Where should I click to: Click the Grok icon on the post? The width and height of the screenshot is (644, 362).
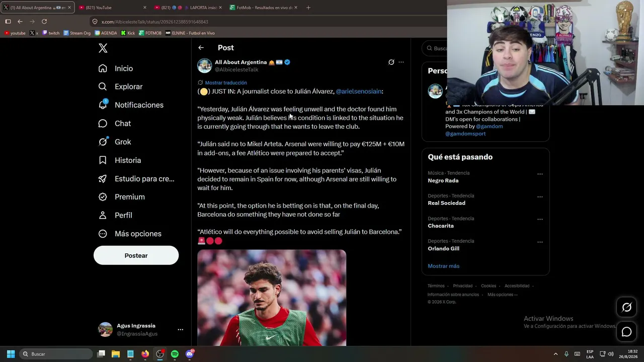pyautogui.click(x=391, y=62)
